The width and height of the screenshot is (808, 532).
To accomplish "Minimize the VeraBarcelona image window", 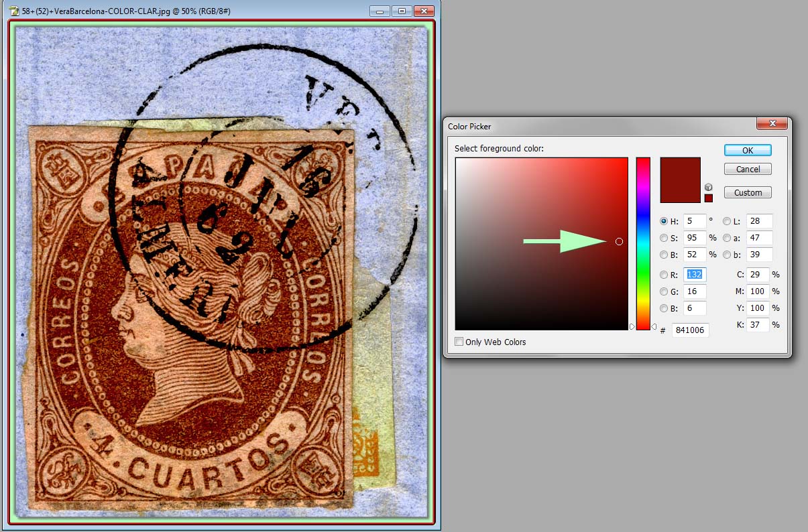I will pyautogui.click(x=380, y=11).
